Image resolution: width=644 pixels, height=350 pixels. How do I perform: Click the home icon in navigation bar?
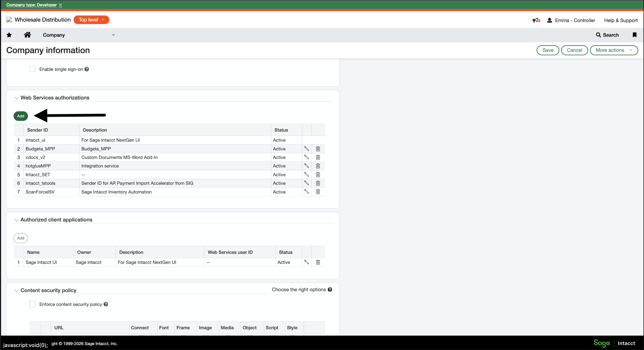[x=27, y=35]
